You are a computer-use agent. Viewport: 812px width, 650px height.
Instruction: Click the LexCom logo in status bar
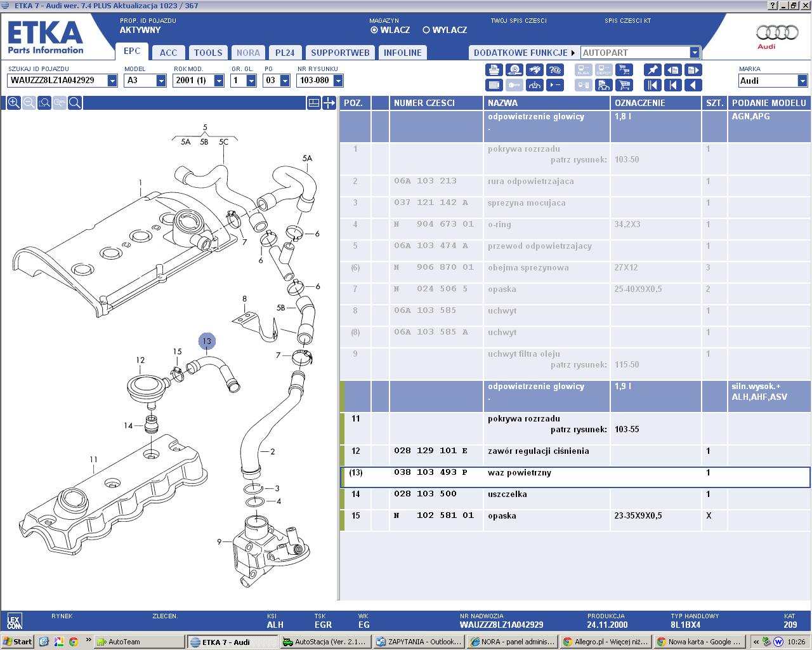(14, 621)
